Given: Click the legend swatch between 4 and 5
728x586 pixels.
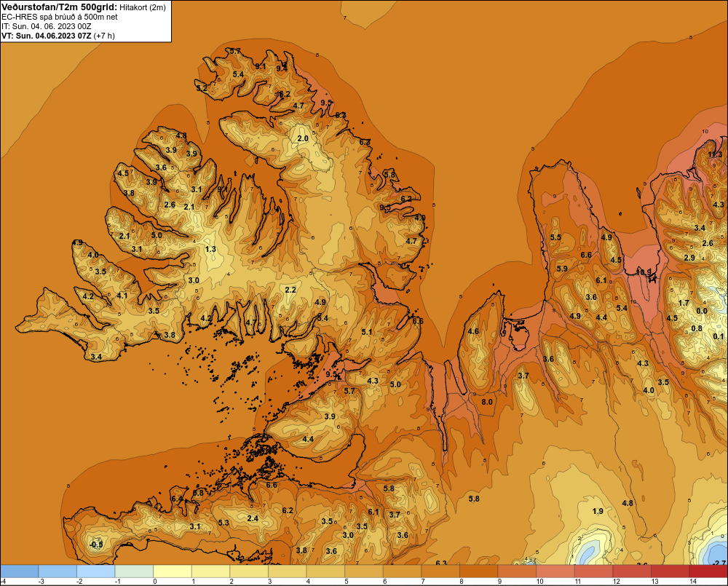Looking at the screenshot, I should tap(325, 571).
